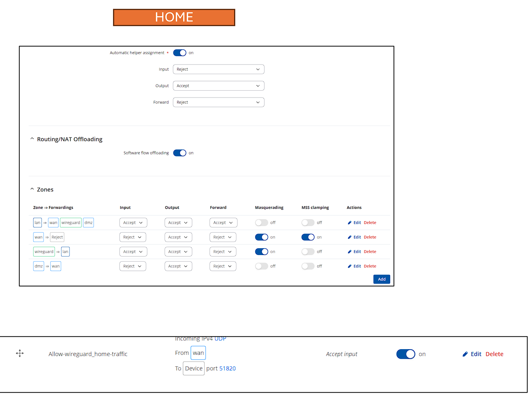Click pencil icon in traffic rule row
The width and height of the screenshot is (532, 401).
point(465,354)
